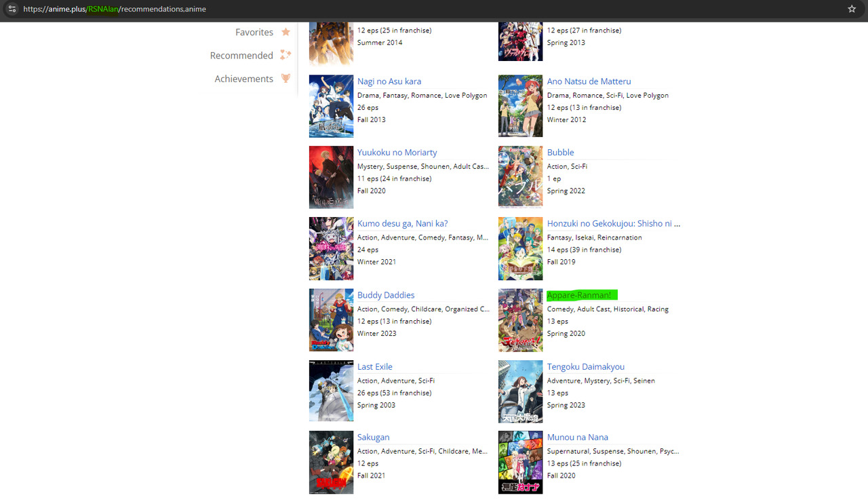
Task: Click '26 eps (53 in franchise)' text
Action: (x=395, y=393)
